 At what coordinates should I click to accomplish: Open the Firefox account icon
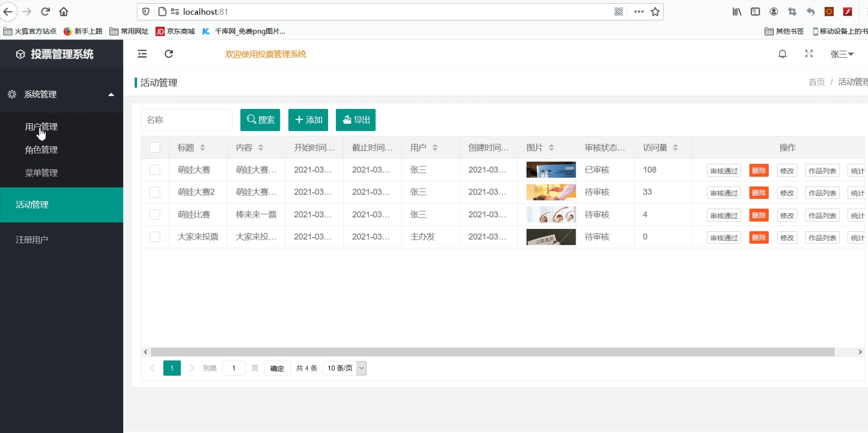[x=774, y=11]
